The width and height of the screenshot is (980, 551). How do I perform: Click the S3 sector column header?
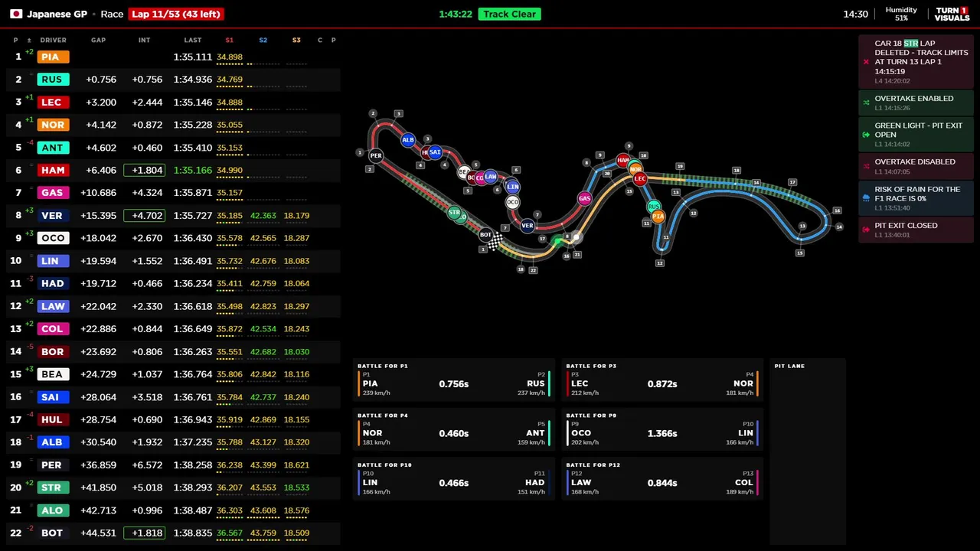(x=296, y=40)
